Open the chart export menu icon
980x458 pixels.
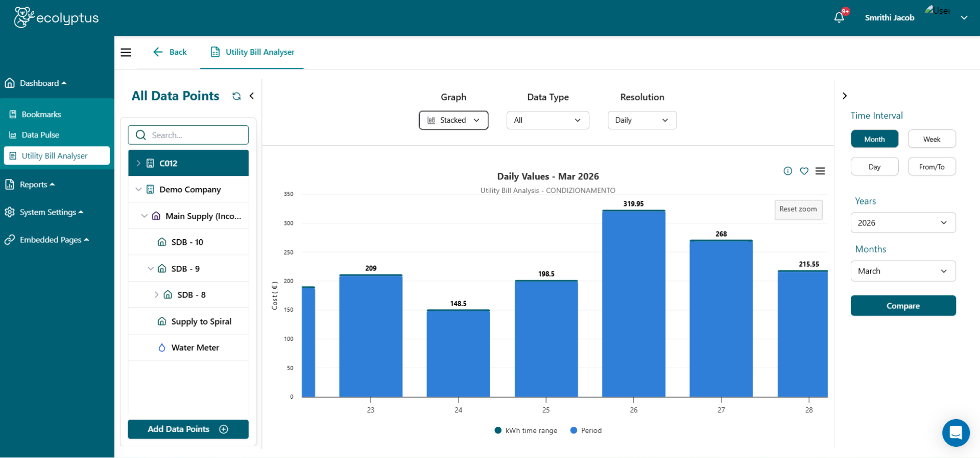pos(820,171)
